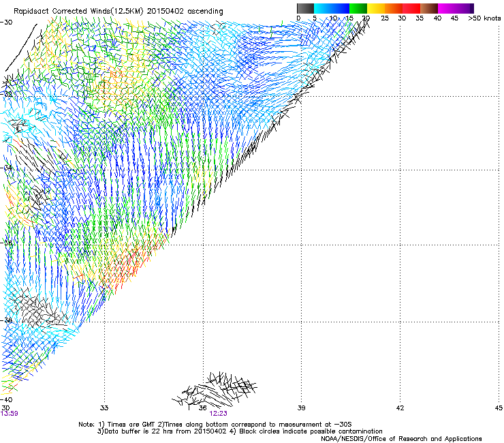Click longitude axis label '33'
This screenshot has height=443, width=504.
[104, 408]
